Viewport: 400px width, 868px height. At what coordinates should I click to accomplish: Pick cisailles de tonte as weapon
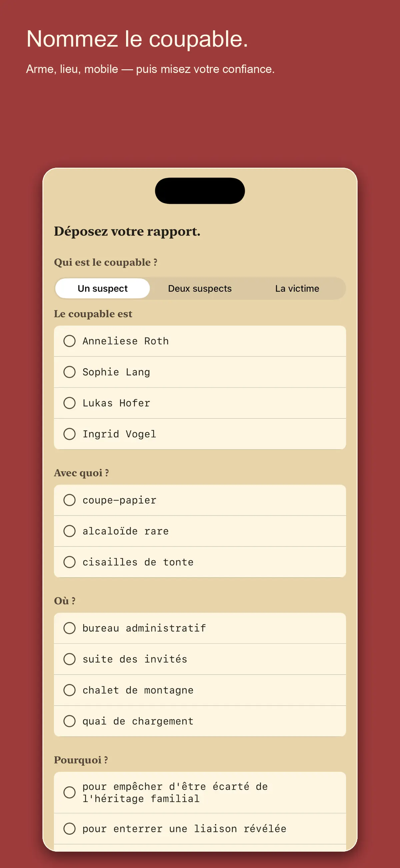[x=200, y=562]
